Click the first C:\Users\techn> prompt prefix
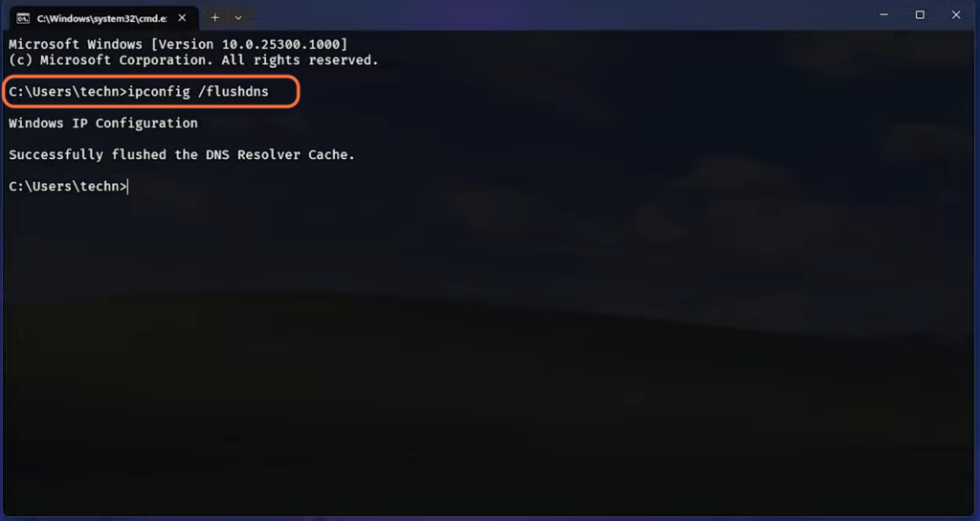The image size is (980, 521). pos(68,92)
